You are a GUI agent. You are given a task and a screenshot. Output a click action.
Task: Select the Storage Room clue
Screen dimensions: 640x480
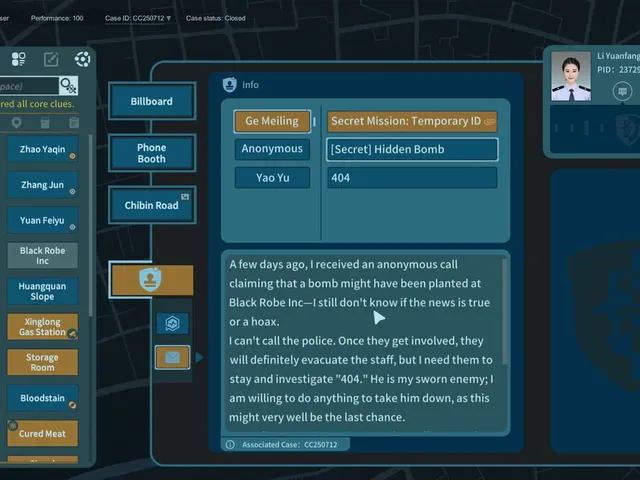[42, 362]
